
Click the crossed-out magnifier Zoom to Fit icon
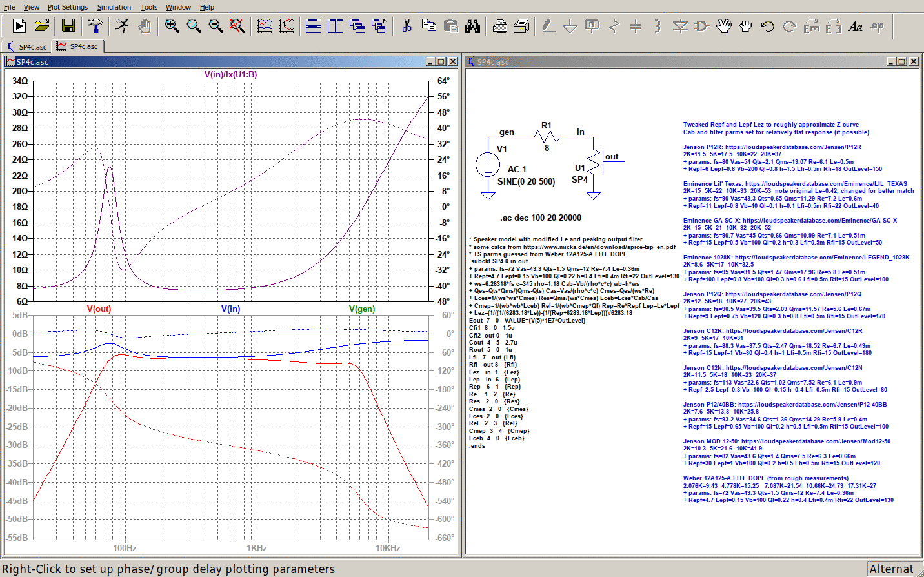[x=237, y=26]
